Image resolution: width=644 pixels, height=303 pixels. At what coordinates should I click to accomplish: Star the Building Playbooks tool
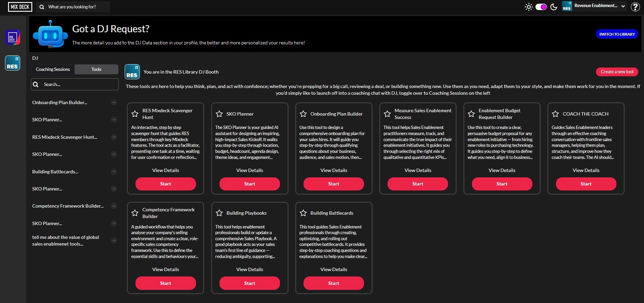(x=219, y=213)
